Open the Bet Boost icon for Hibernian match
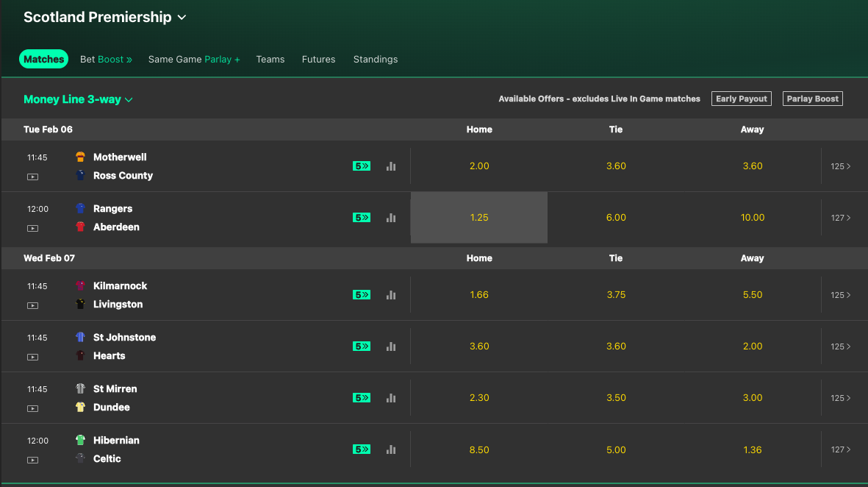Viewport: 868px width, 487px height. [x=362, y=449]
